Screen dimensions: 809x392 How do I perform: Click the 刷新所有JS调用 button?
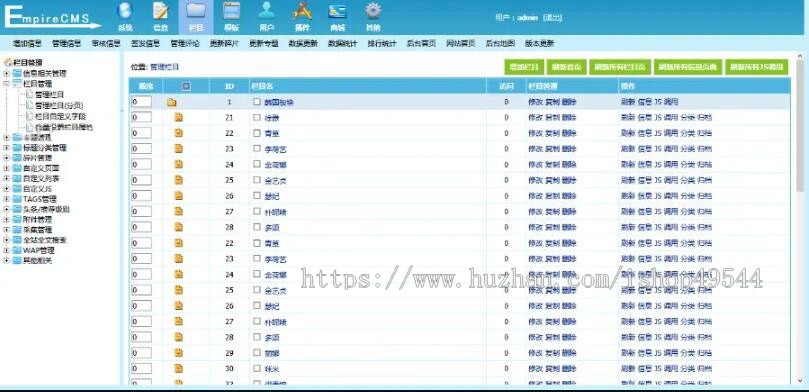pos(756,67)
